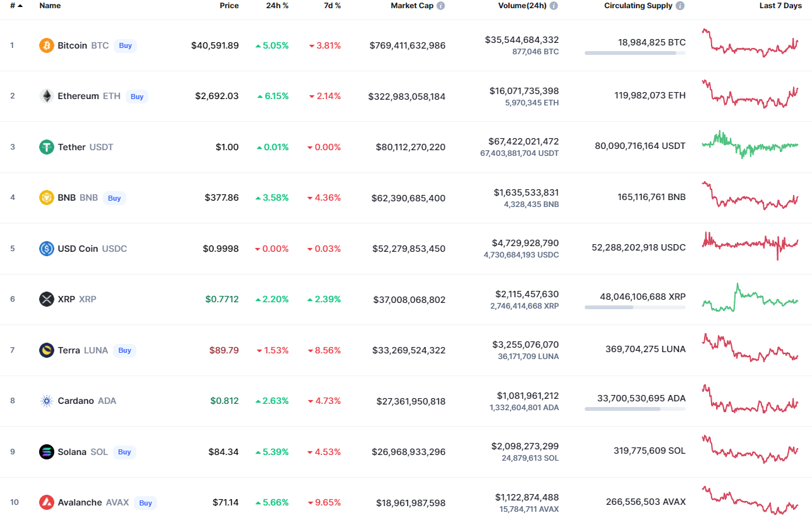
Task: Click the XRP logo icon
Action: point(47,299)
